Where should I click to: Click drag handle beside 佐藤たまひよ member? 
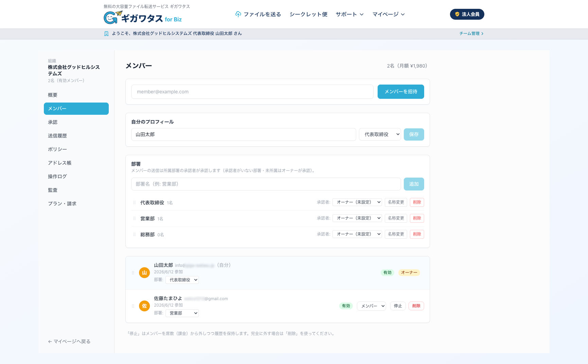(133, 306)
